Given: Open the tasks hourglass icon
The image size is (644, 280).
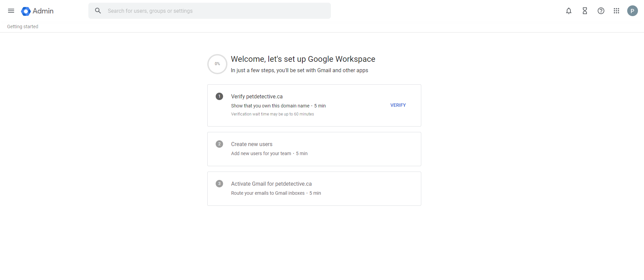Looking at the screenshot, I should coord(585,11).
